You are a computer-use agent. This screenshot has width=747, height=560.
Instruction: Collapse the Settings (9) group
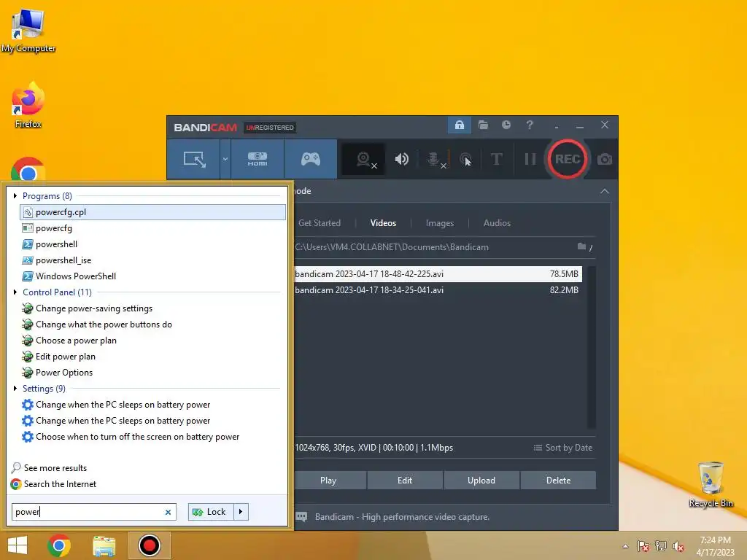coord(15,388)
